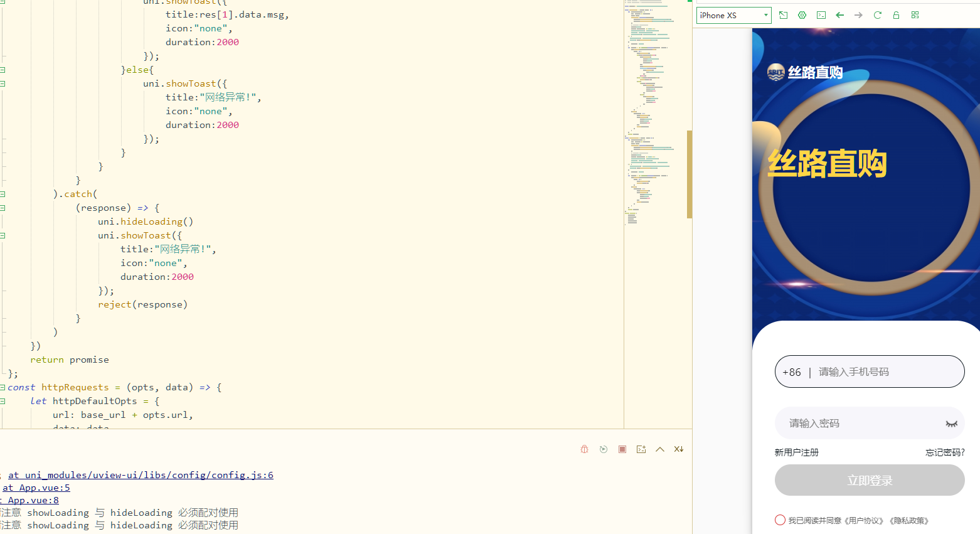The height and width of the screenshot is (534, 980).
Task: Click the QR code icon in preview toolbar
Action: (x=915, y=15)
